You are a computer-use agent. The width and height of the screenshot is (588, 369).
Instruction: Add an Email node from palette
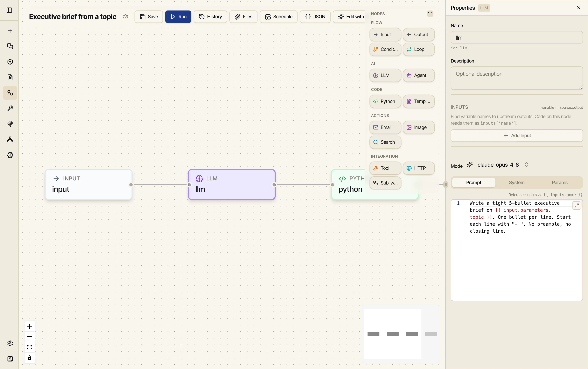tap(385, 128)
